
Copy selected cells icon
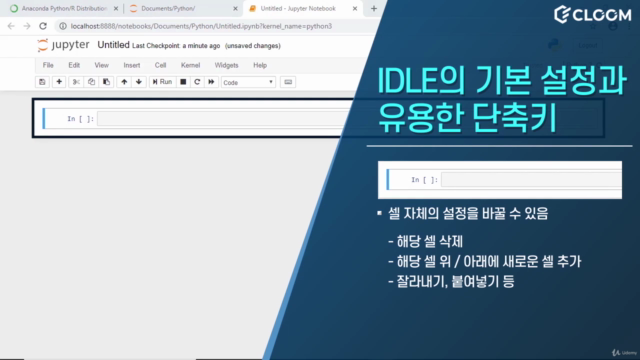point(91,82)
